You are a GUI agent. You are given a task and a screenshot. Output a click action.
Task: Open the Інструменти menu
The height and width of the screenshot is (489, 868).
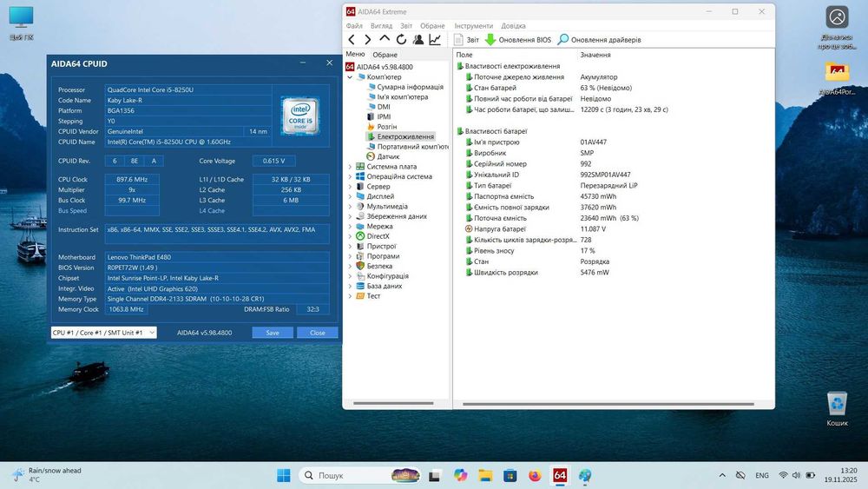(473, 25)
